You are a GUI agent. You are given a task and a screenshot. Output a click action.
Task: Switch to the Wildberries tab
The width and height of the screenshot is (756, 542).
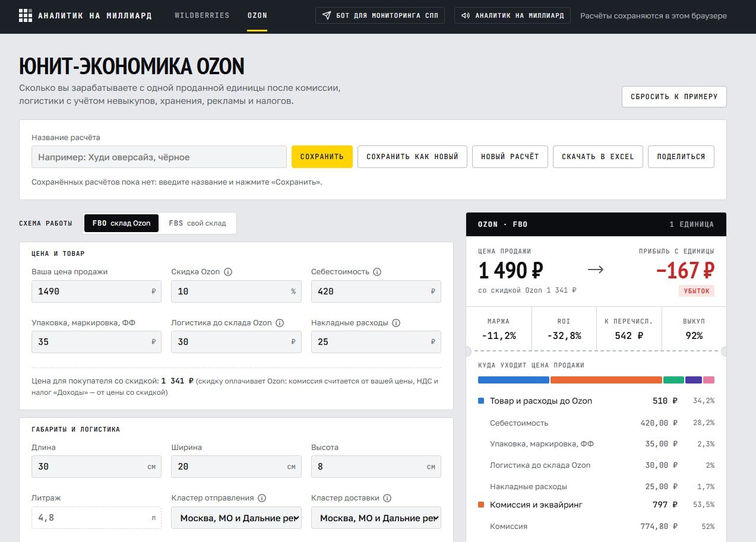pyautogui.click(x=202, y=15)
